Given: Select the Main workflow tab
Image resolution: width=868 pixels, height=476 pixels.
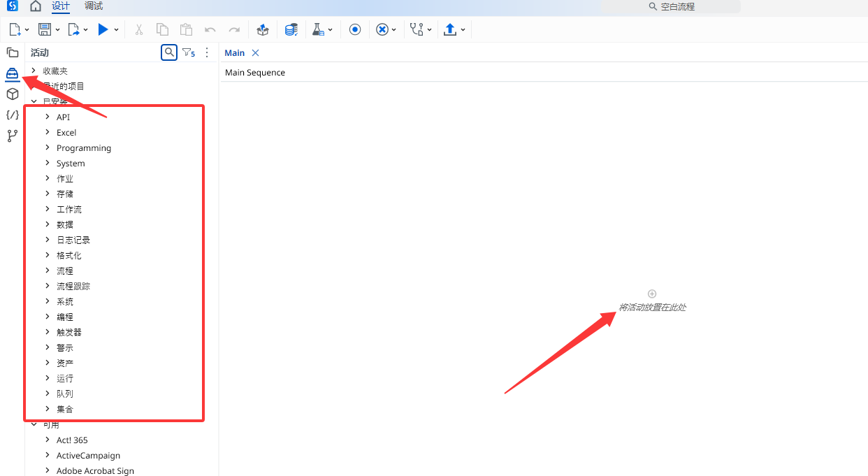Looking at the screenshot, I should tap(235, 53).
